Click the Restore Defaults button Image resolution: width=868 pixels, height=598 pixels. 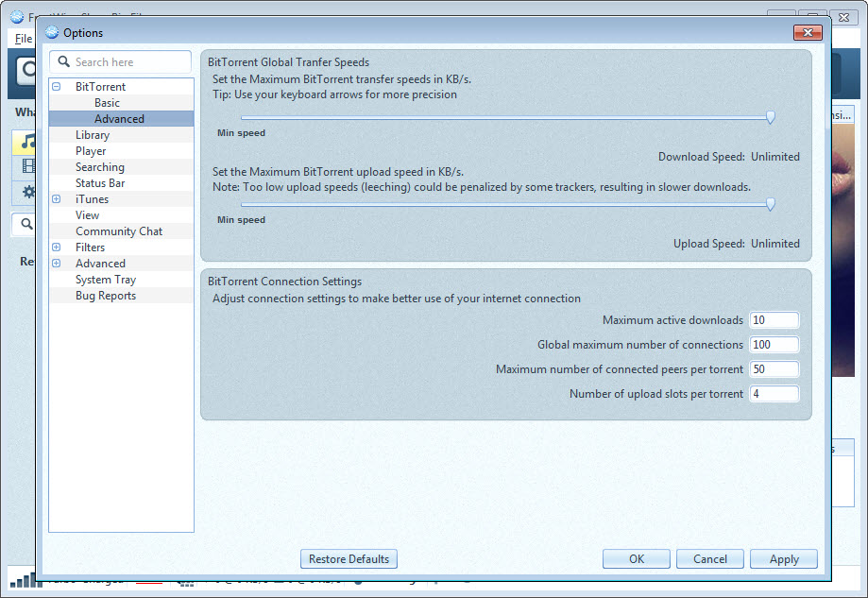coord(349,558)
